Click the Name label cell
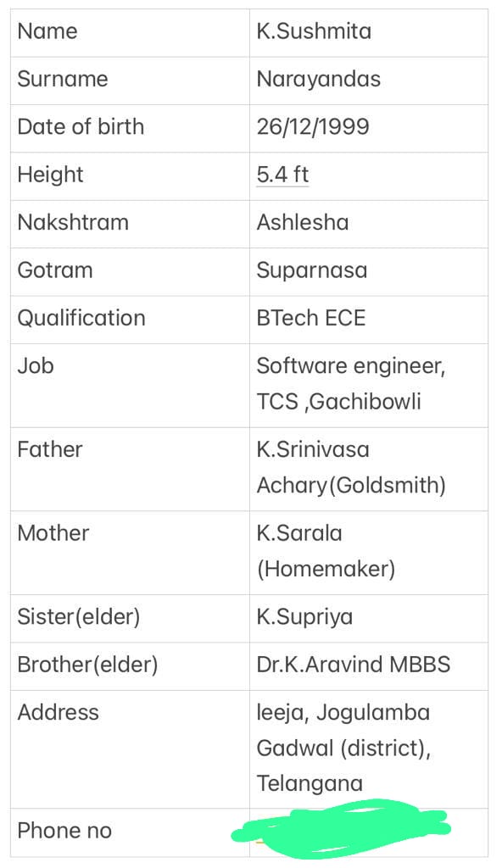 [130, 32]
